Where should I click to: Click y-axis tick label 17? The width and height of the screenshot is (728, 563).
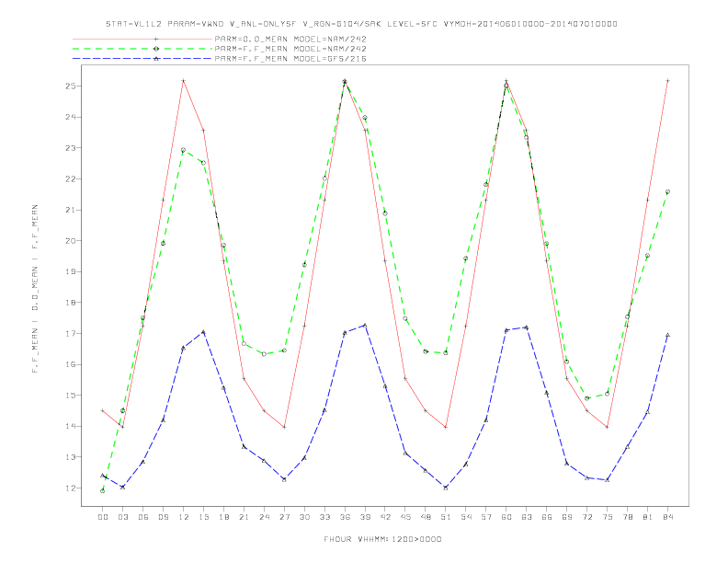click(x=71, y=334)
